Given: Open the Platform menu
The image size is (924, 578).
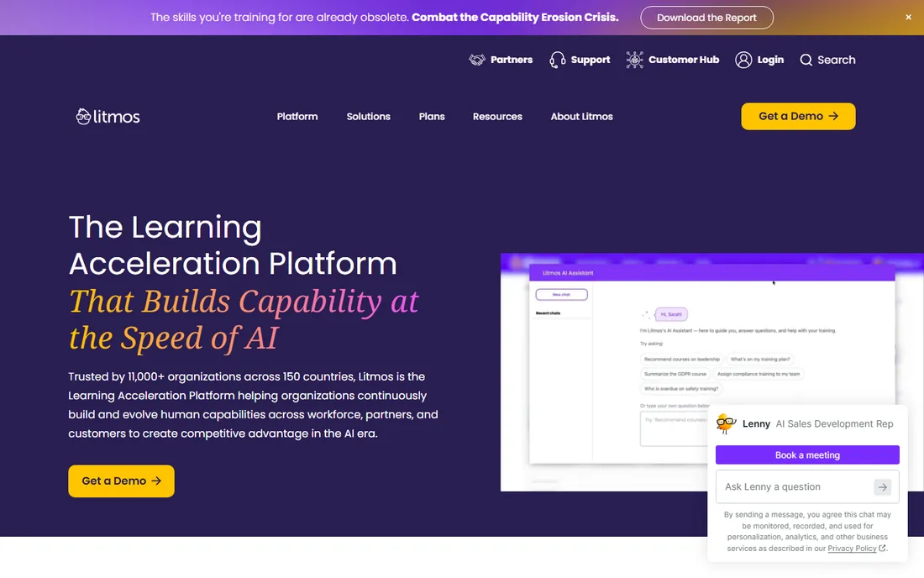Looking at the screenshot, I should (x=297, y=117).
